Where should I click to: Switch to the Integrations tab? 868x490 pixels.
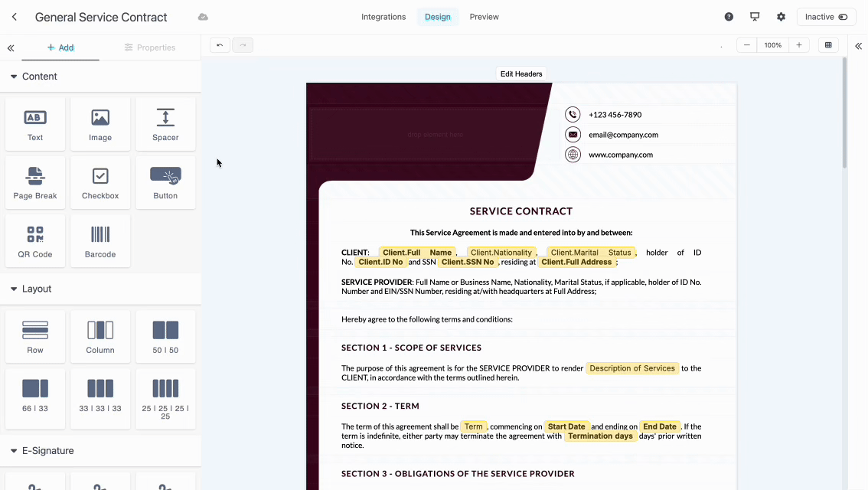click(x=383, y=17)
